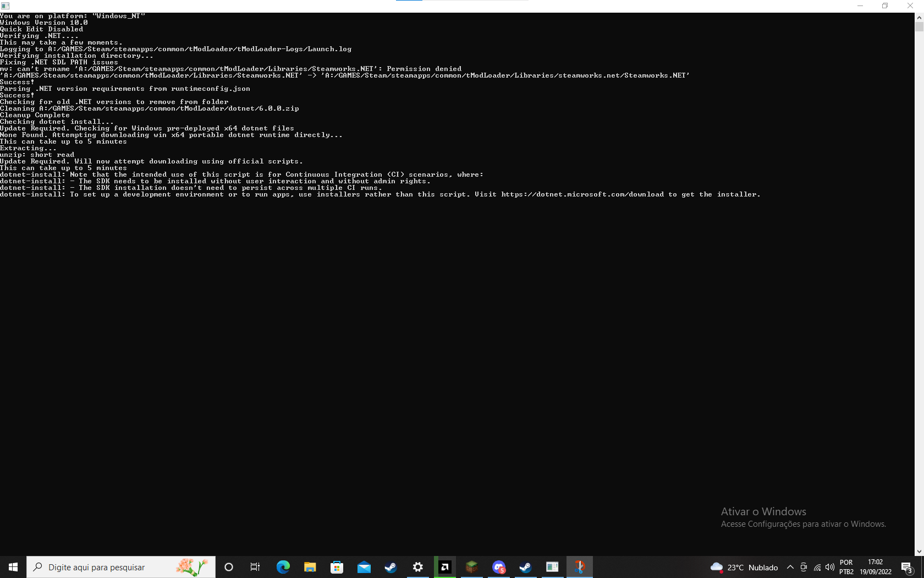The image size is (924, 578).
Task: Restore down the console window
Action: pos(885,6)
